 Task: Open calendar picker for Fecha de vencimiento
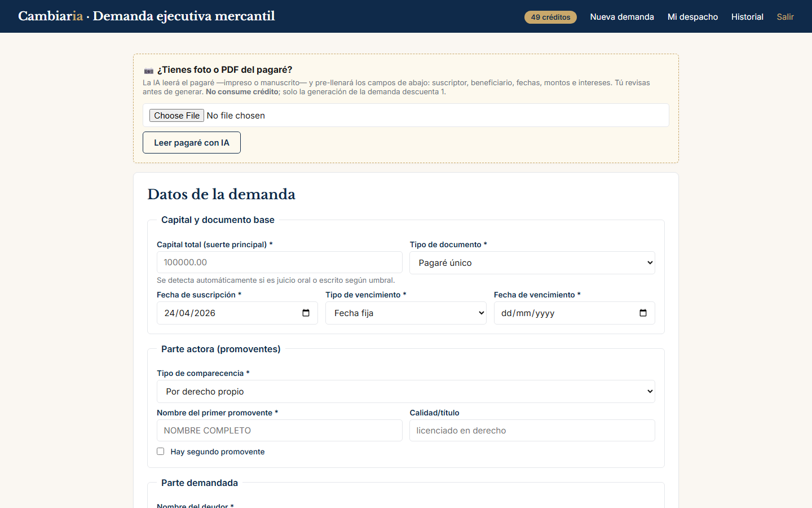[x=643, y=313]
